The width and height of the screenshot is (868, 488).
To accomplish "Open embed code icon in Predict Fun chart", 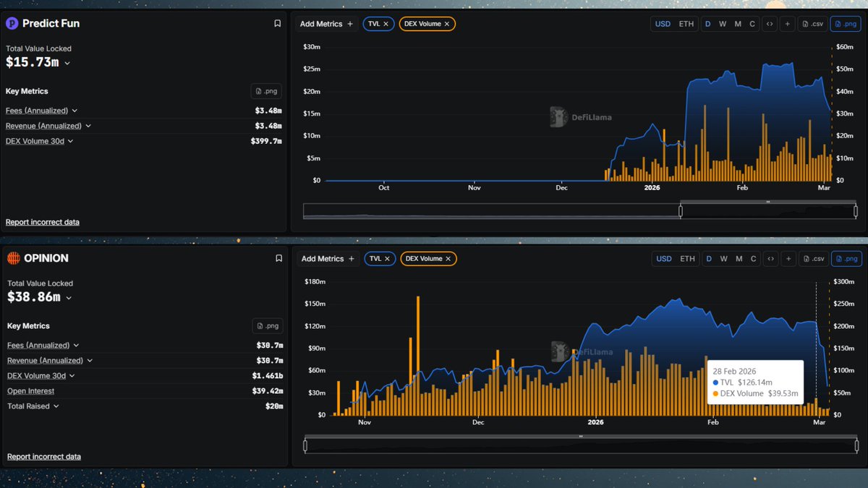I will pyautogui.click(x=770, y=24).
